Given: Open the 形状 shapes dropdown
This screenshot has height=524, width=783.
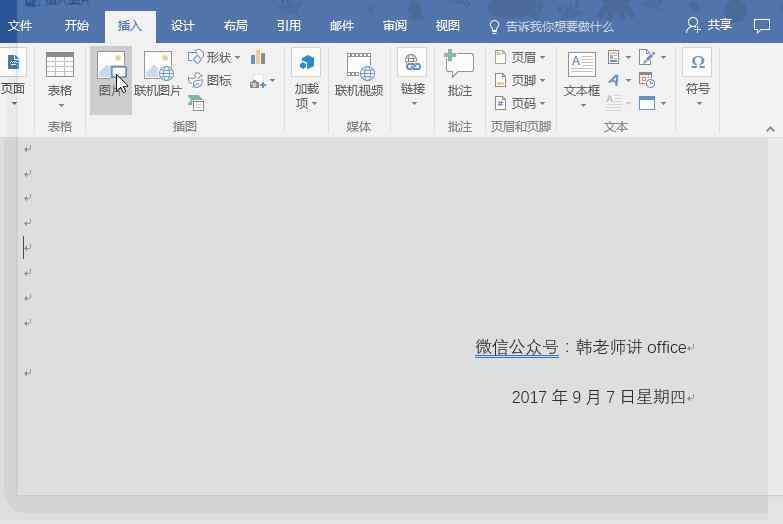Looking at the screenshot, I should 214,57.
